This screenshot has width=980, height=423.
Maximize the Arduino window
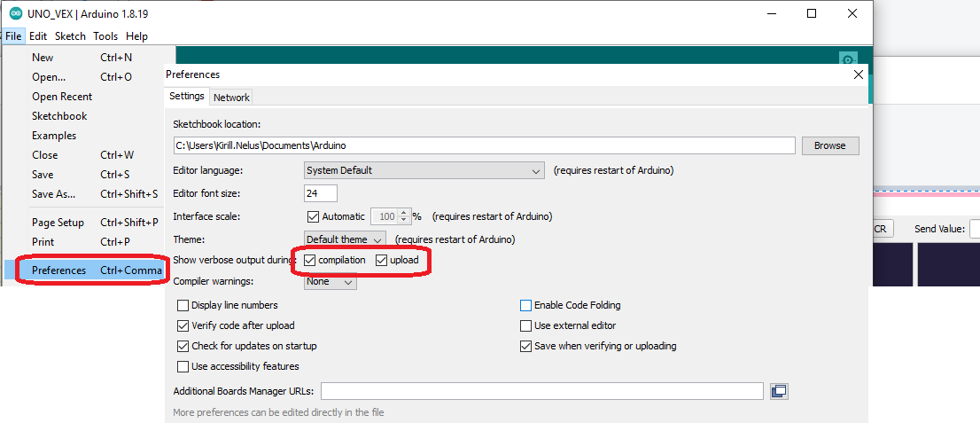[x=812, y=13]
